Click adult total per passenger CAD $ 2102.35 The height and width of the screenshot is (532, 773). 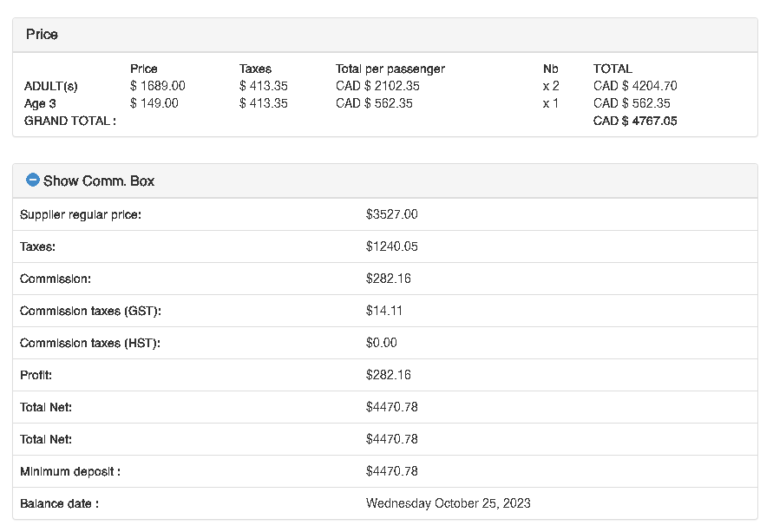click(377, 86)
